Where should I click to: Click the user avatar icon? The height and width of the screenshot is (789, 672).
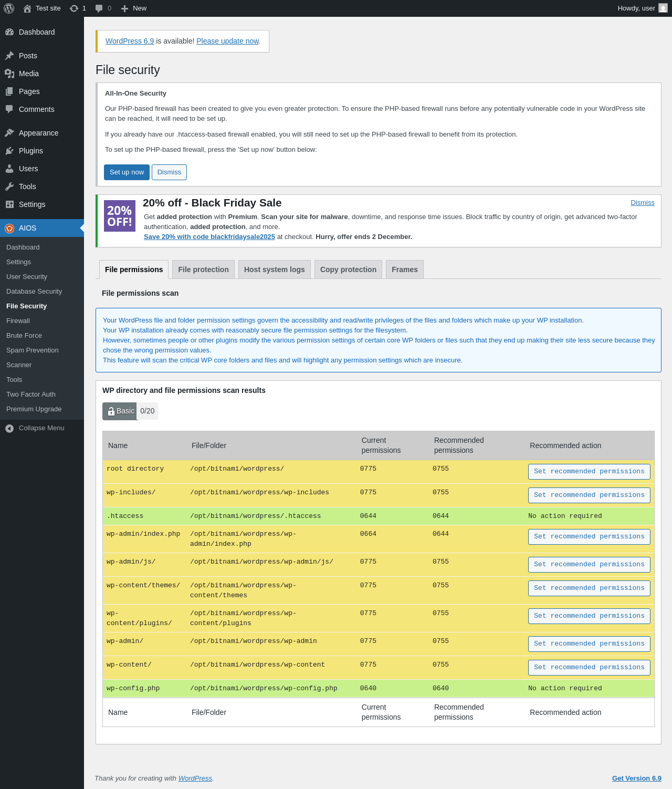click(x=663, y=8)
